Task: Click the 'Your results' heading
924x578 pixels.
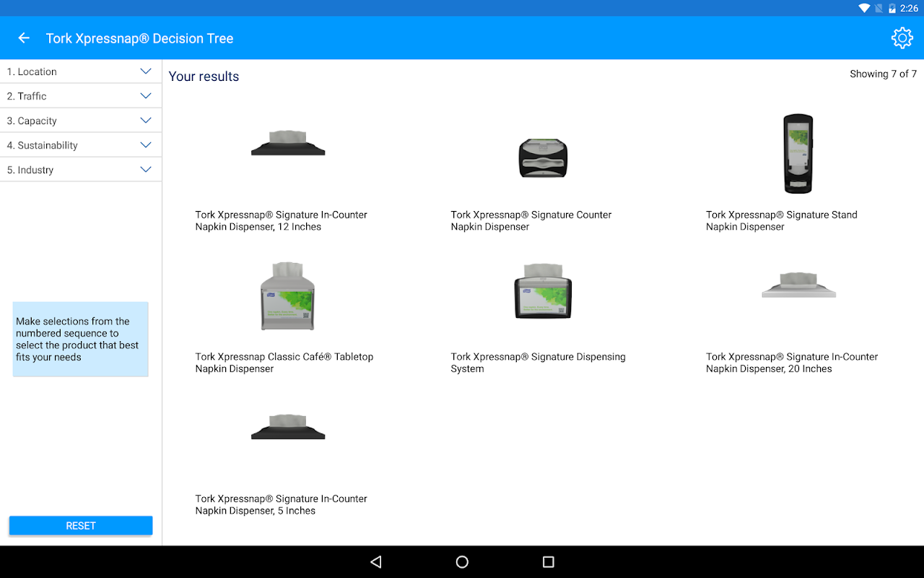Action: pos(204,77)
